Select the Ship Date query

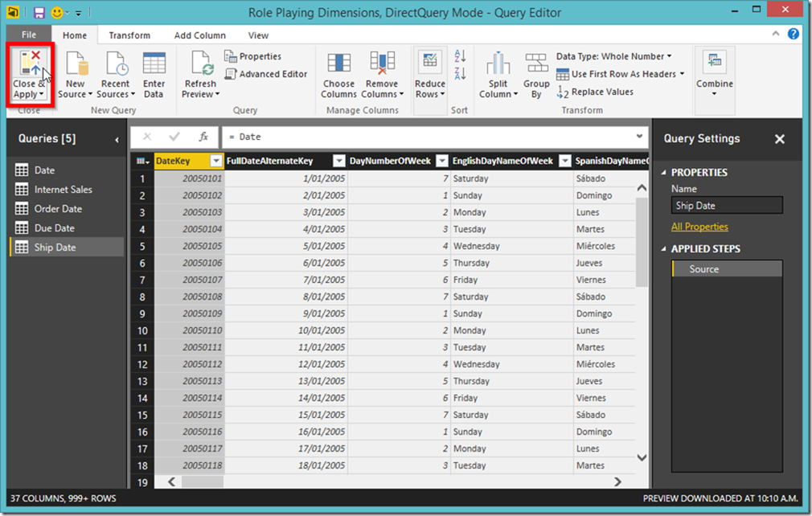(x=67, y=247)
